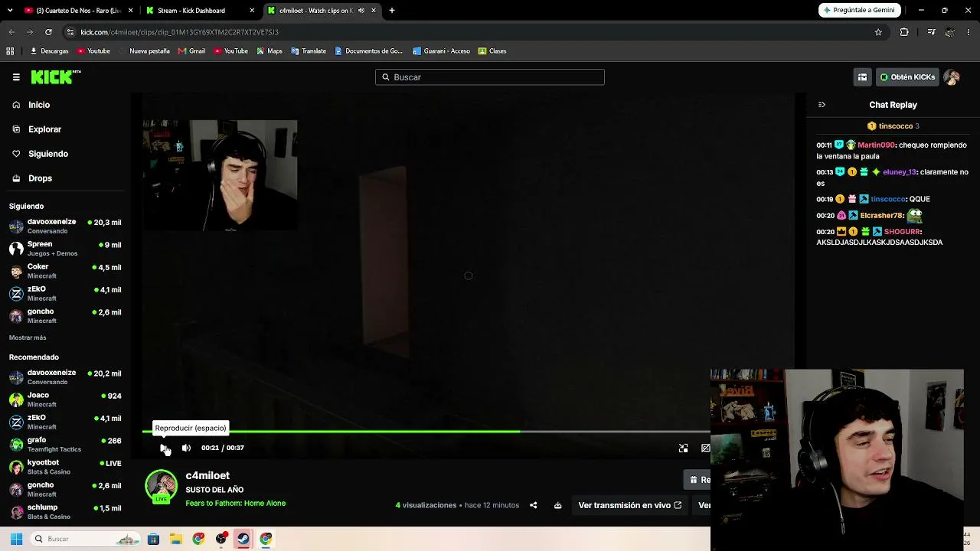
Task: Open Coker channel in Siguiendo list
Action: point(65,271)
